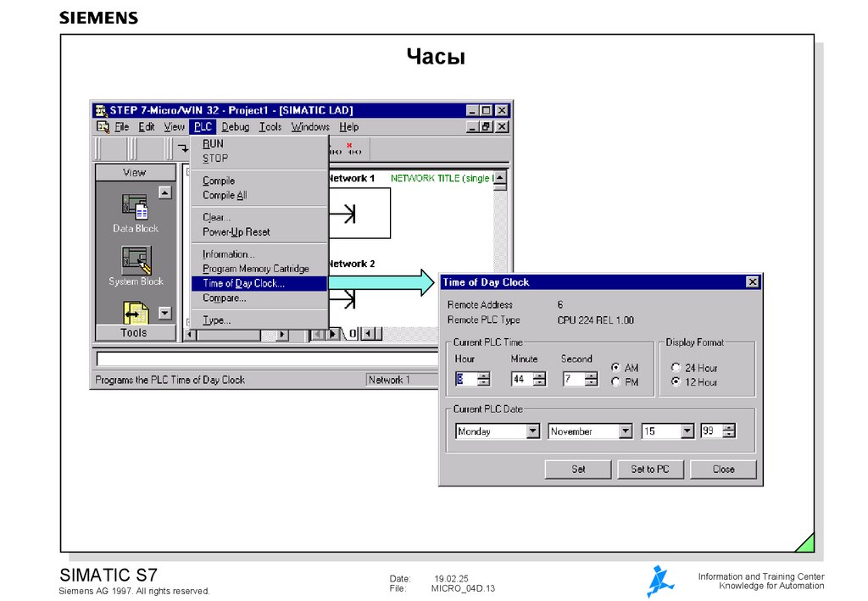Click the NETWORK TITLE comment text
Screen dimensions: 868x601
[441, 178]
